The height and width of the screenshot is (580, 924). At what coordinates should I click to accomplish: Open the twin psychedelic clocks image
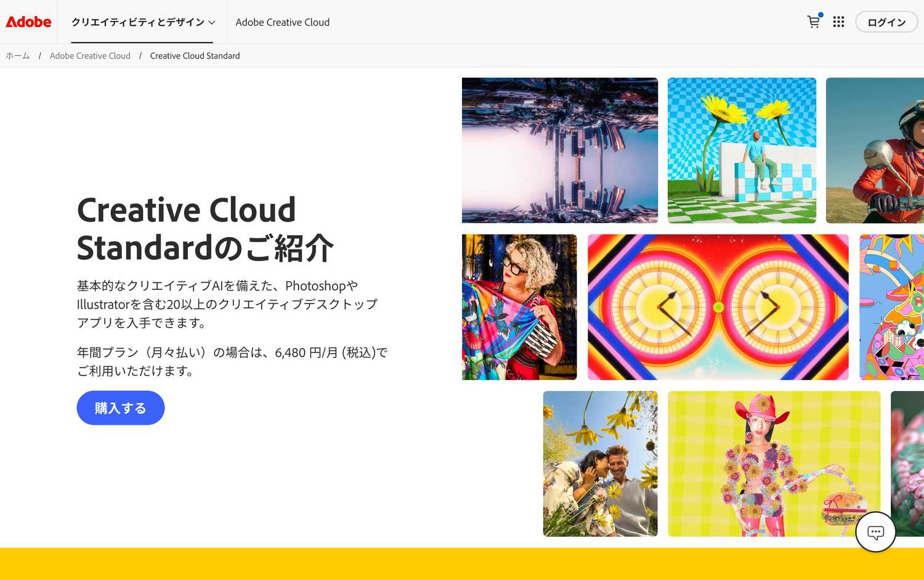click(x=718, y=307)
